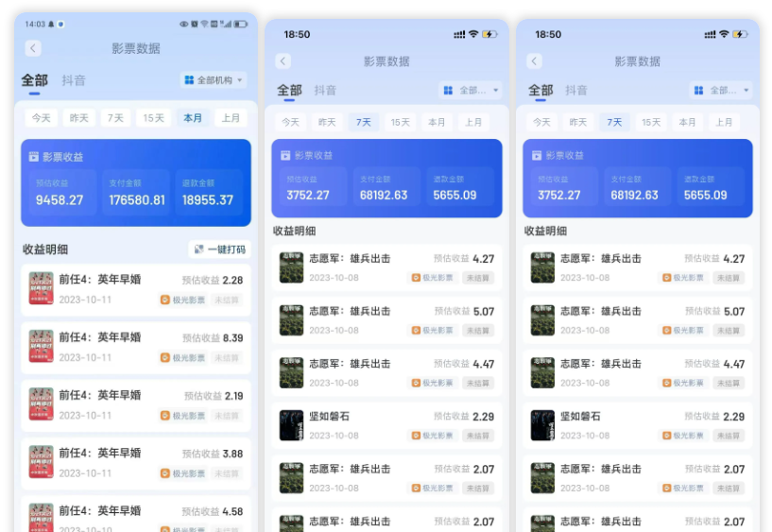Tap 极光影票 icon in 4.47 row, middle phone
The width and height of the screenshot is (772, 532).
(x=416, y=384)
